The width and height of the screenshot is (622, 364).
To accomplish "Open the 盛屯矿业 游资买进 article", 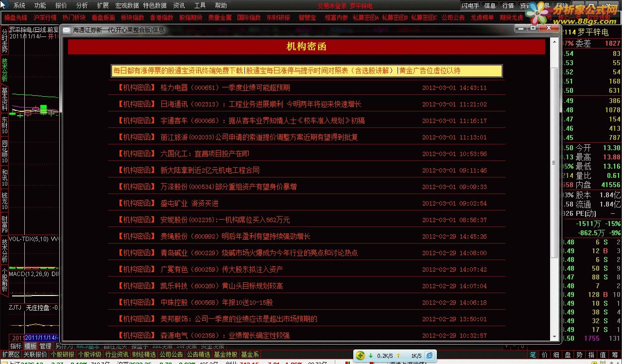I will [190, 204].
